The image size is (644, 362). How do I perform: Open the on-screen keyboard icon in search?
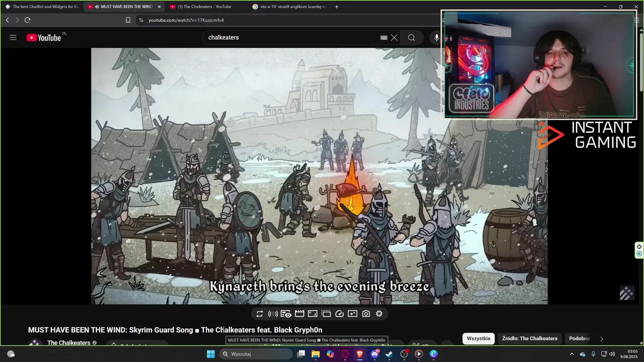coord(384,37)
